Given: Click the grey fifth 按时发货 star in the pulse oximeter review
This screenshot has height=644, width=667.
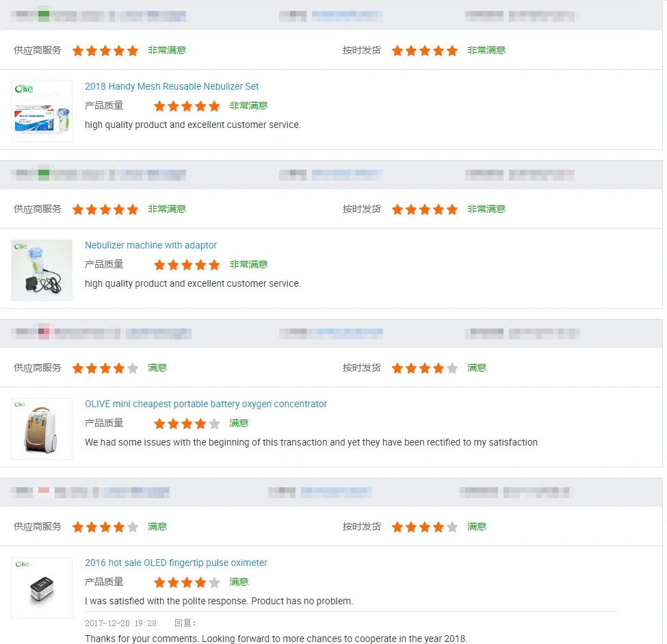Looking at the screenshot, I should point(452,527).
